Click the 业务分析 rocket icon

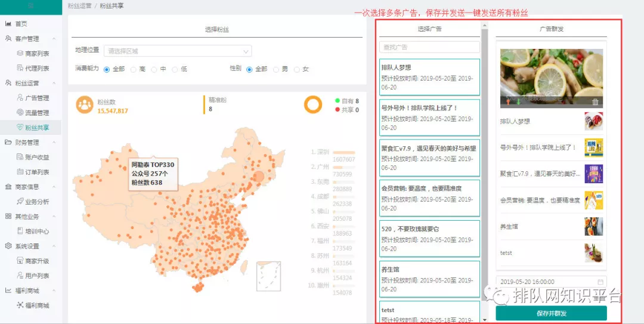pos(20,202)
